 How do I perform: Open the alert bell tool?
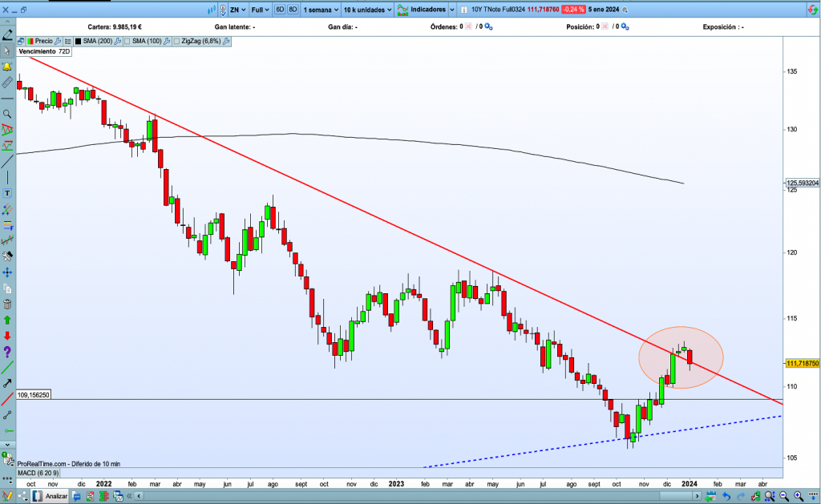pos(7,67)
